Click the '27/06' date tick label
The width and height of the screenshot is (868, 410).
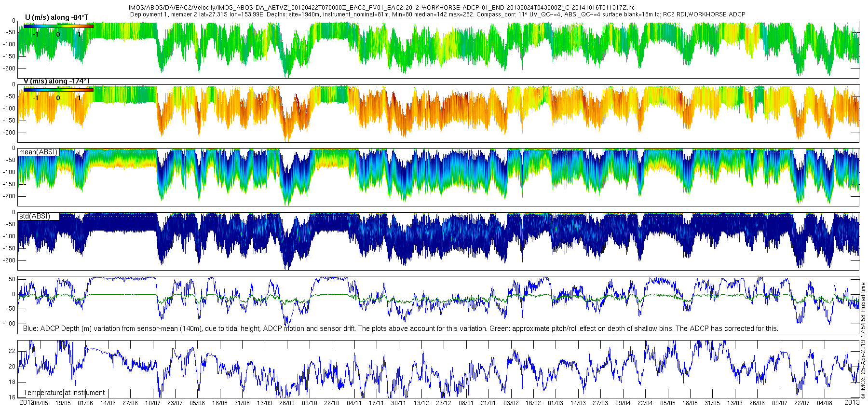pyautogui.click(x=130, y=403)
